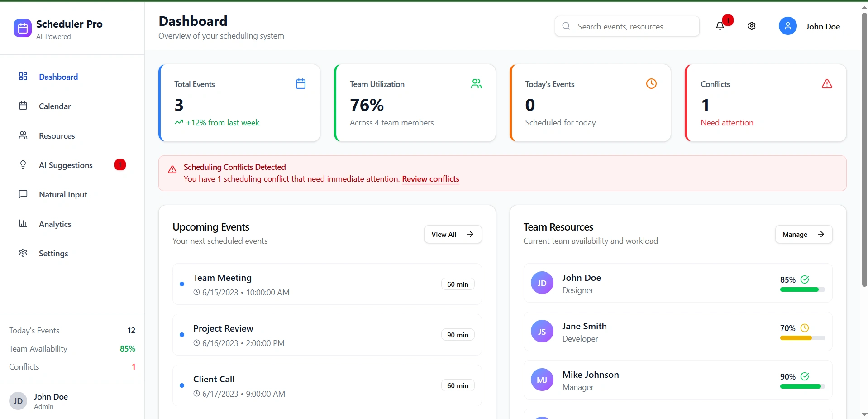Click the Review conflicts link
Screen dimensions: 868x419
pos(430,179)
